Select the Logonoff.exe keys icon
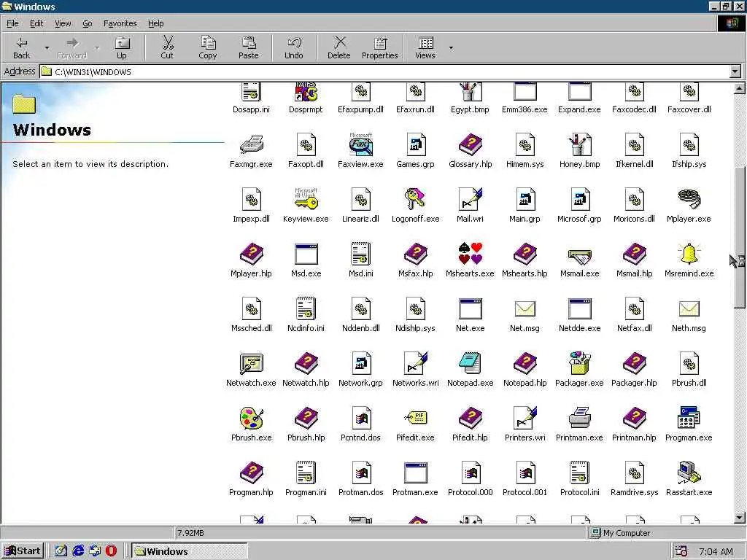The height and width of the screenshot is (560, 747). pyautogui.click(x=415, y=199)
